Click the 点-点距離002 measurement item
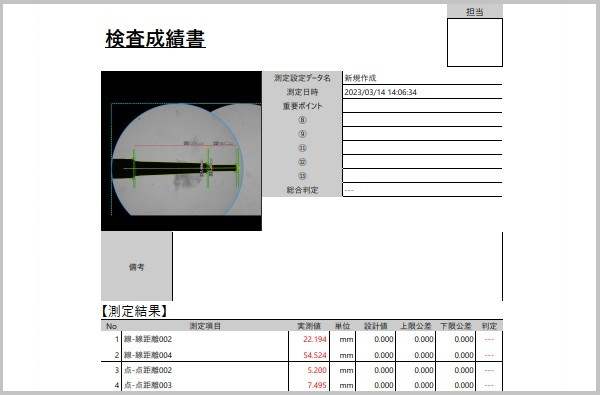The image size is (600, 395). coord(148,370)
